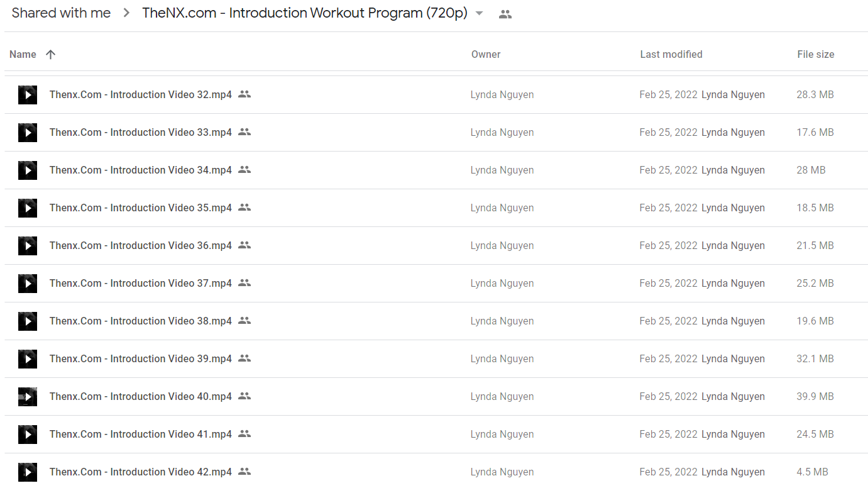Click Feb 25, 2022 date in Video 33 row
The width and height of the screenshot is (868, 488).
click(x=668, y=132)
